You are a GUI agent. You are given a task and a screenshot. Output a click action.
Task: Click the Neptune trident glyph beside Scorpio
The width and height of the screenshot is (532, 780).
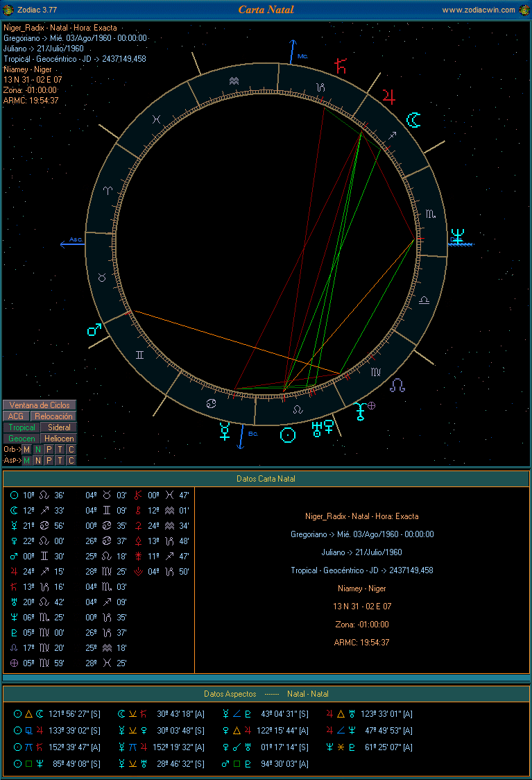point(457,236)
